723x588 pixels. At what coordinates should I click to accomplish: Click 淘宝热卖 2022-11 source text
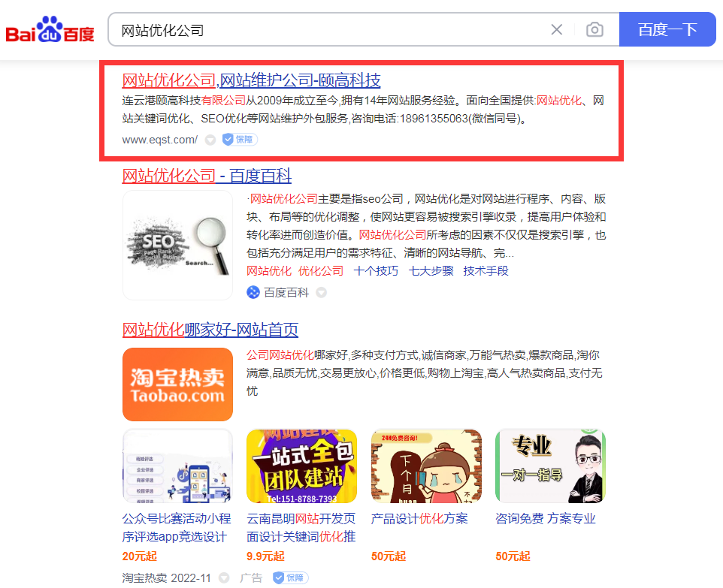pos(166,578)
